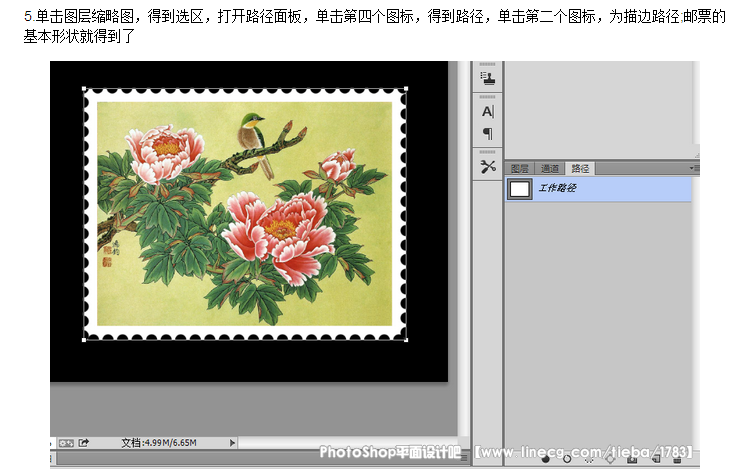Image resolution: width=743 pixels, height=469 pixels.
Task: Select the 路径 tab
Action: (580, 169)
